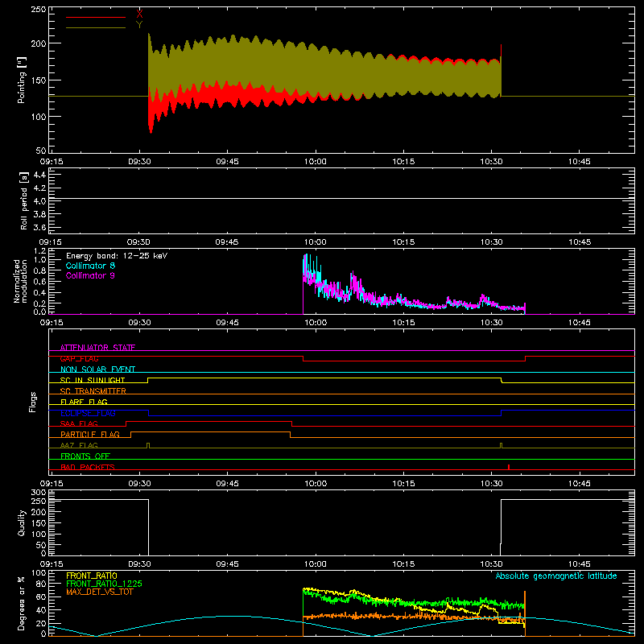Viewport: 644px width, 644px height.
Task: Click the red BAD_PACKETS spike marker
Action: tap(509, 467)
